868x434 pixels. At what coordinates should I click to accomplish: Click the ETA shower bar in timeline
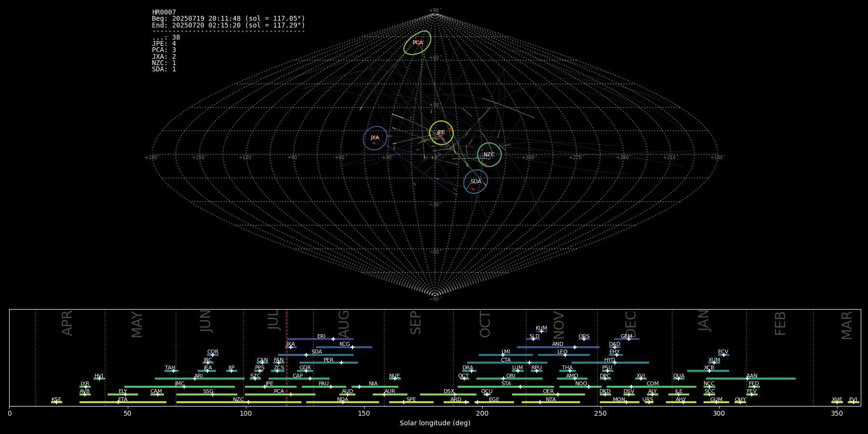point(123,402)
